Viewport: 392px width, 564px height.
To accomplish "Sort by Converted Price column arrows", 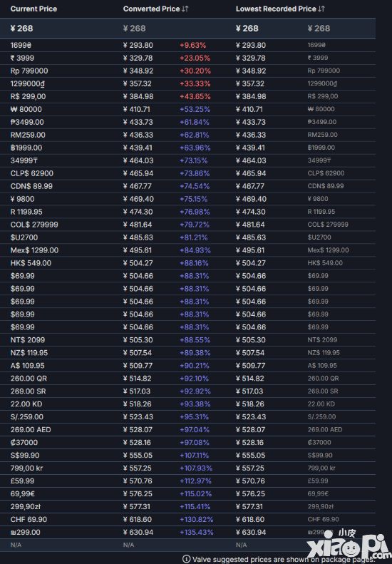I will (185, 9).
